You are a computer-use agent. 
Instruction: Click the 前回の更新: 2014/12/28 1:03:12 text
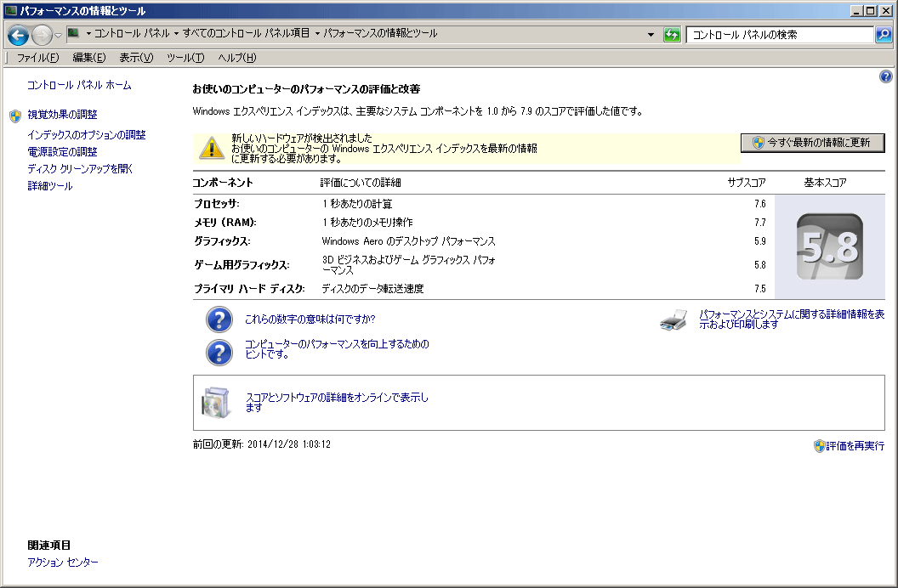(x=262, y=444)
